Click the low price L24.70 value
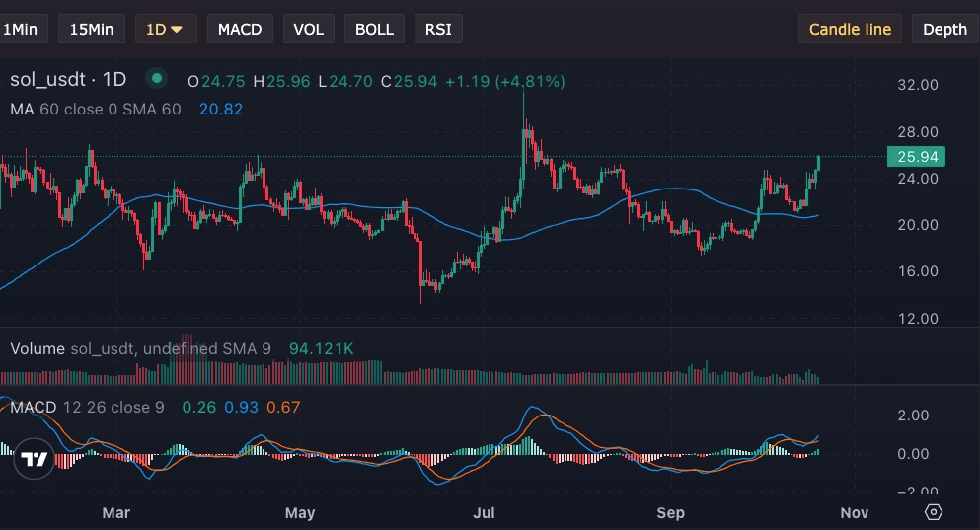Image resolution: width=980 pixels, height=530 pixels. (x=345, y=81)
